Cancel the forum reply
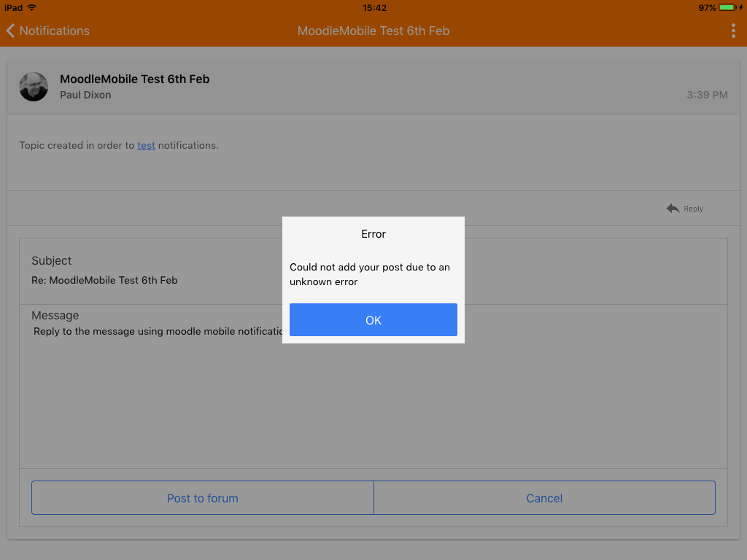This screenshot has height=560, width=747. click(x=544, y=497)
